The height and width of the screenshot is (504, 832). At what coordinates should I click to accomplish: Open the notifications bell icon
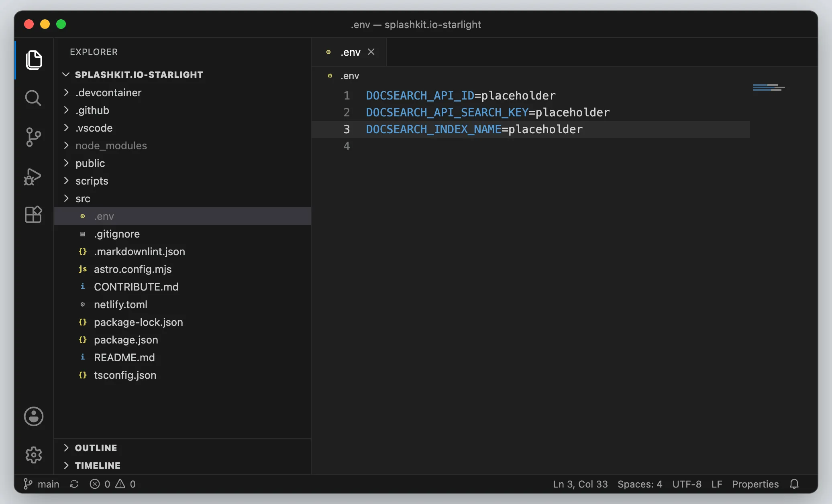coord(794,484)
